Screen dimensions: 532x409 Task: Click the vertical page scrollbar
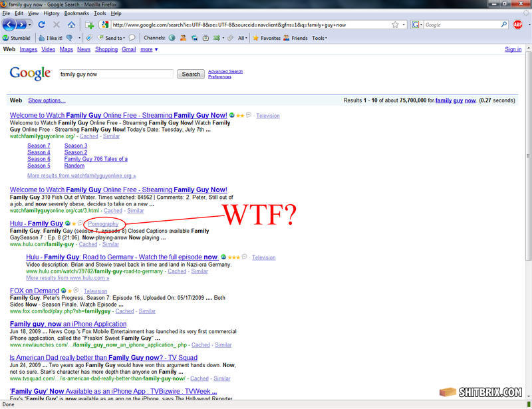click(x=528, y=156)
